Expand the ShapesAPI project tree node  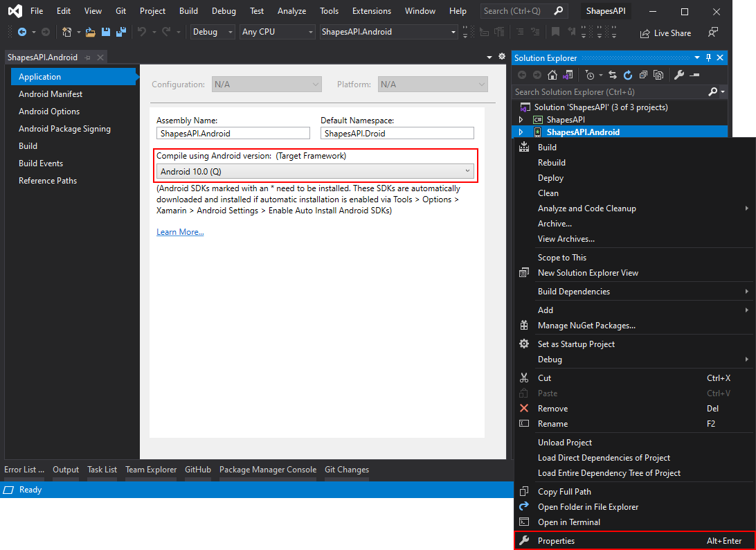pyautogui.click(x=521, y=120)
